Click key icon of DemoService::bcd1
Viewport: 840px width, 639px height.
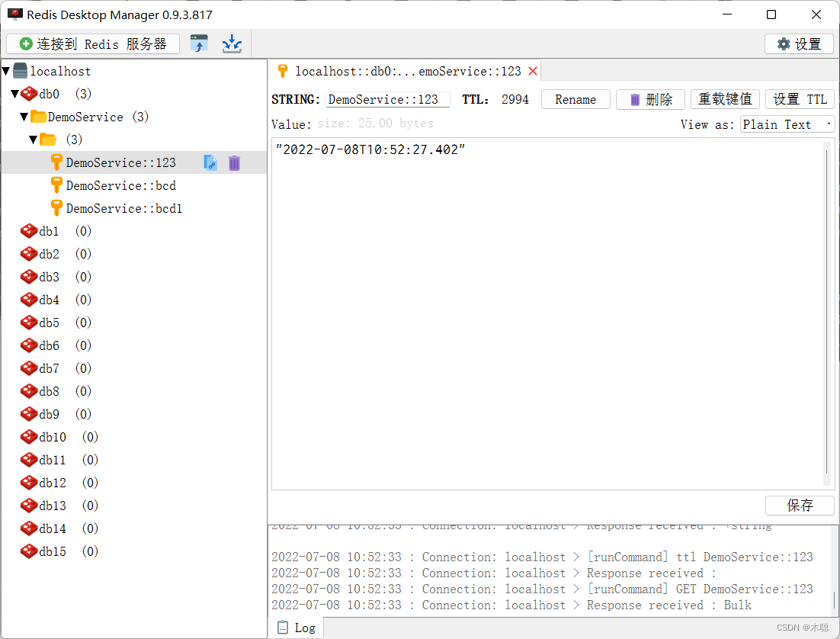(x=56, y=208)
